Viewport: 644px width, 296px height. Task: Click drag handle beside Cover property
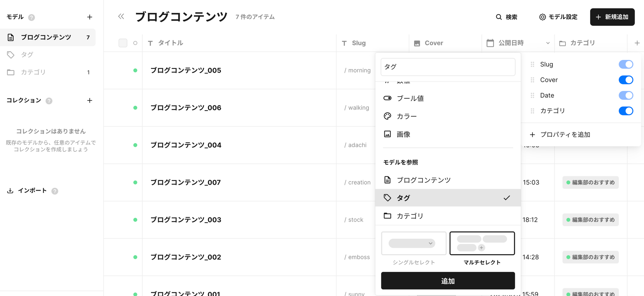click(x=532, y=80)
